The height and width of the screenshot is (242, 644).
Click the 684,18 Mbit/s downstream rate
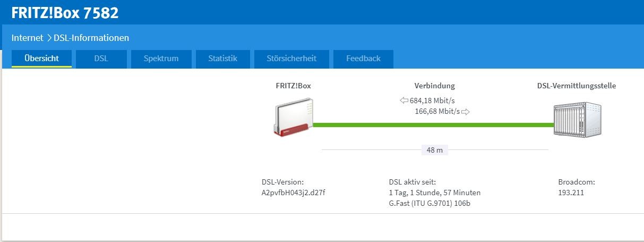[433, 101]
